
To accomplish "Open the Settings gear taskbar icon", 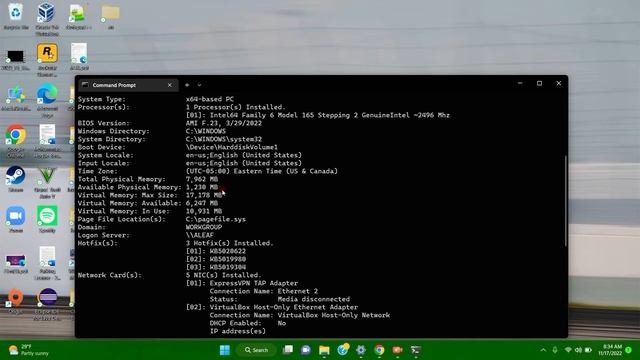I will pyautogui.click(x=361, y=350).
